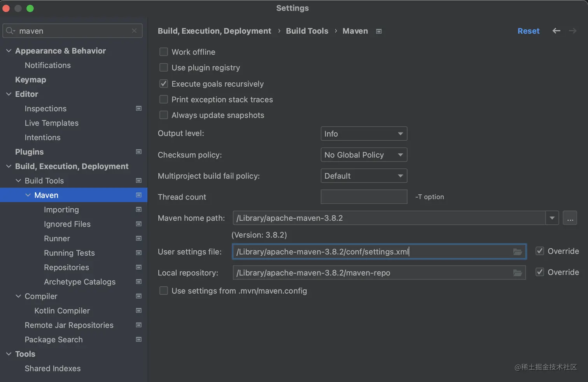Viewport: 588px width, 382px height.
Task: Click the Reset link
Action: pos(528,31)
